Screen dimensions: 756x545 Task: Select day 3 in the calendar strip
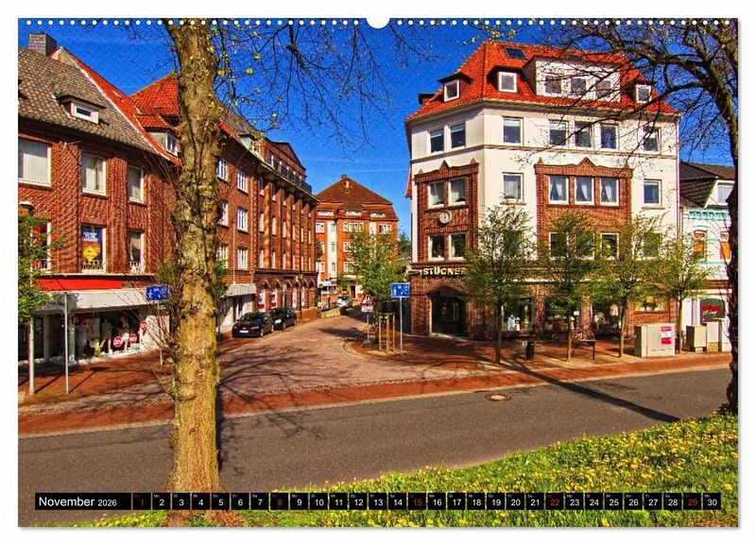tap(180, 502)
